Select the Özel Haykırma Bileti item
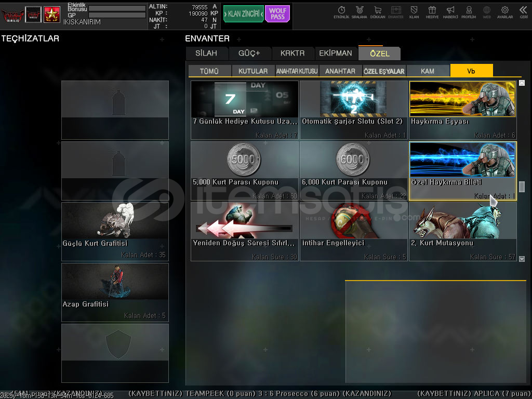The height and width of the screenshot is (399, 532). [463, 170]
